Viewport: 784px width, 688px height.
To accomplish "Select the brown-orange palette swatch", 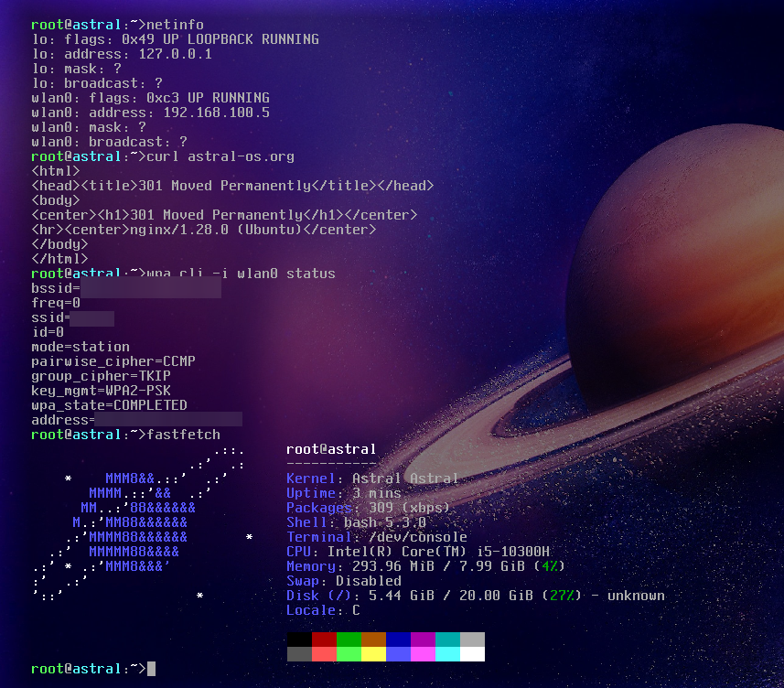I will pos(373,640).
